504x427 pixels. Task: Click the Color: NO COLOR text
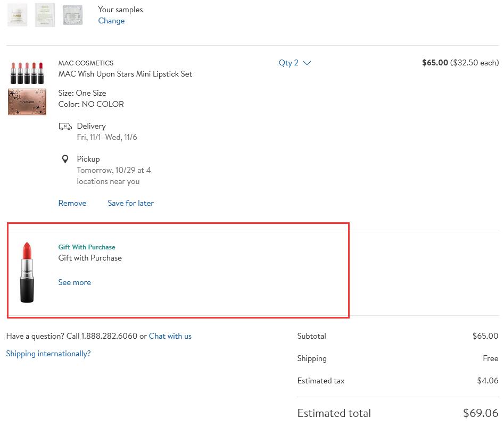[x=91, y=104]
